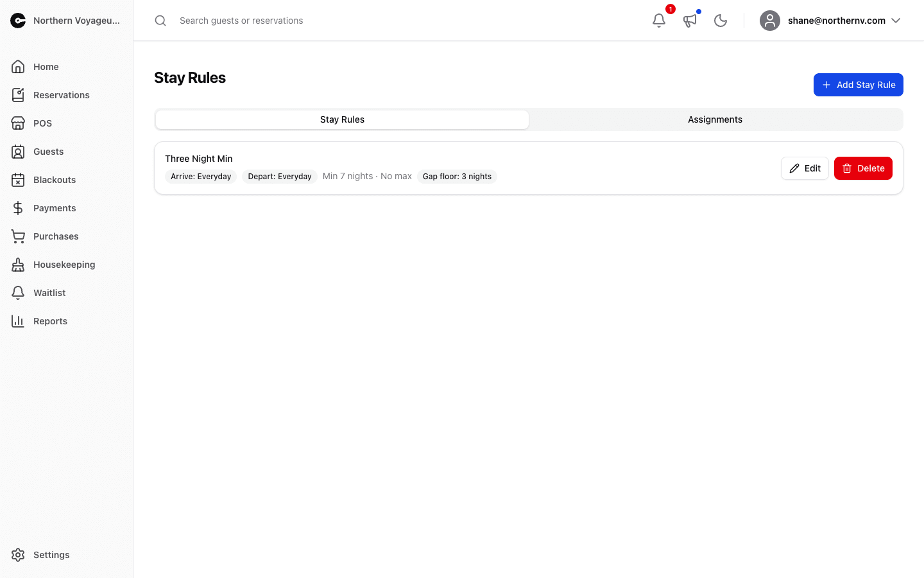Open Settings at sidebar bottom

tap(67, 555)
